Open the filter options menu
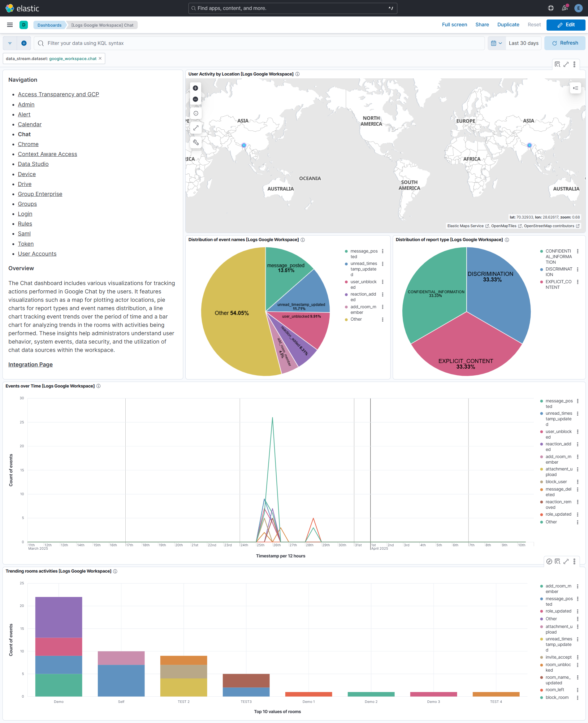 click(x=10, y=43)
